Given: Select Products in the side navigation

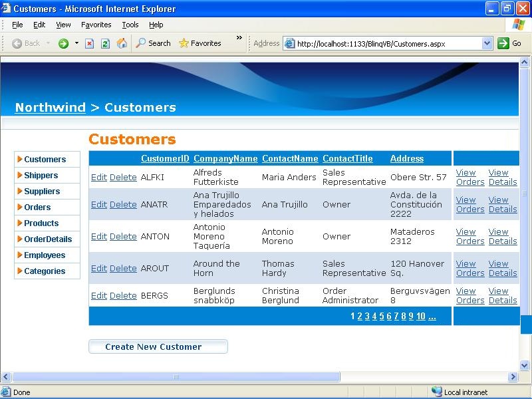Looking at the screenshot, I should coord(47,223).
